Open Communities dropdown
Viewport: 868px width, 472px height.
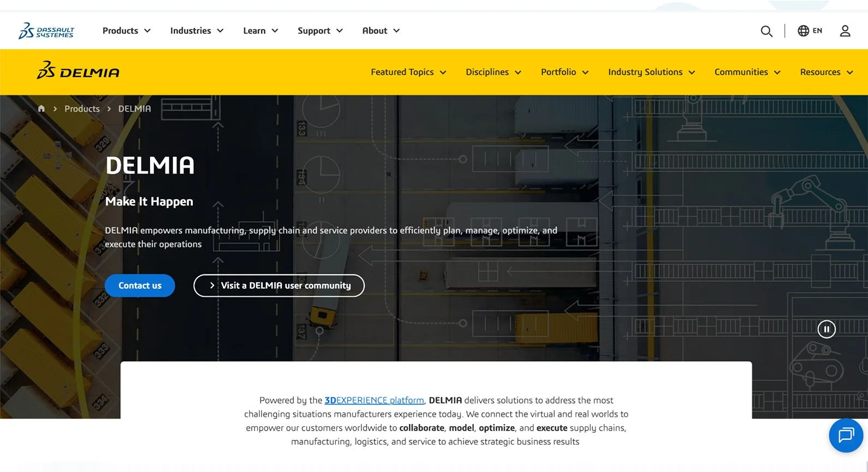coord(747,72)
